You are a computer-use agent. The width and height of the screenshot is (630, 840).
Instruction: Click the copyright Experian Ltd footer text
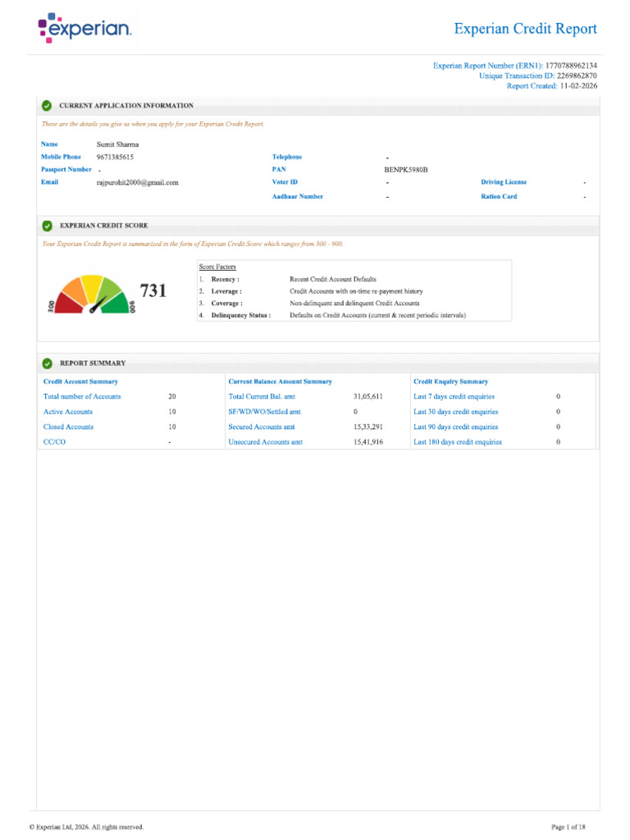[x=86, y=827]
